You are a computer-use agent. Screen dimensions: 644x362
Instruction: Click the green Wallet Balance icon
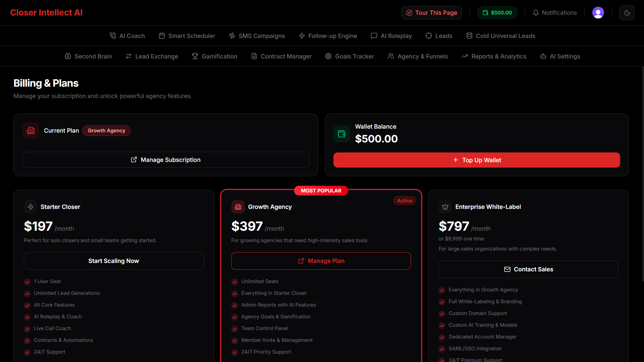(342, 134)
